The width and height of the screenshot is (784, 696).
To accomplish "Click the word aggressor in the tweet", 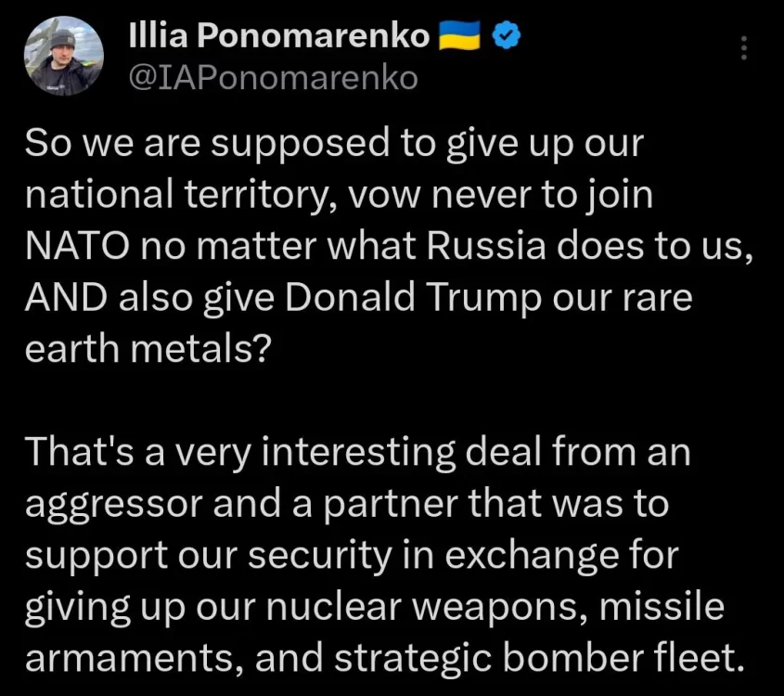I will pos(116,504).
